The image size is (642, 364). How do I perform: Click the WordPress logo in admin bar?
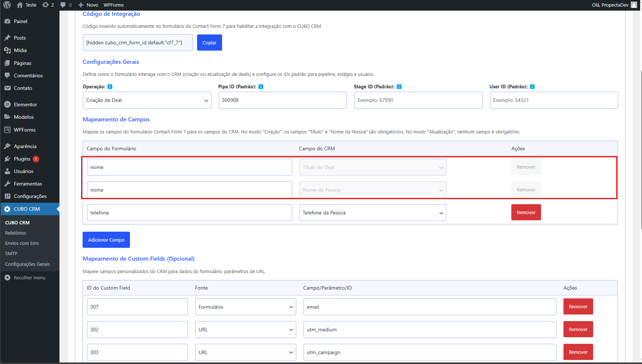coord(7,5)
